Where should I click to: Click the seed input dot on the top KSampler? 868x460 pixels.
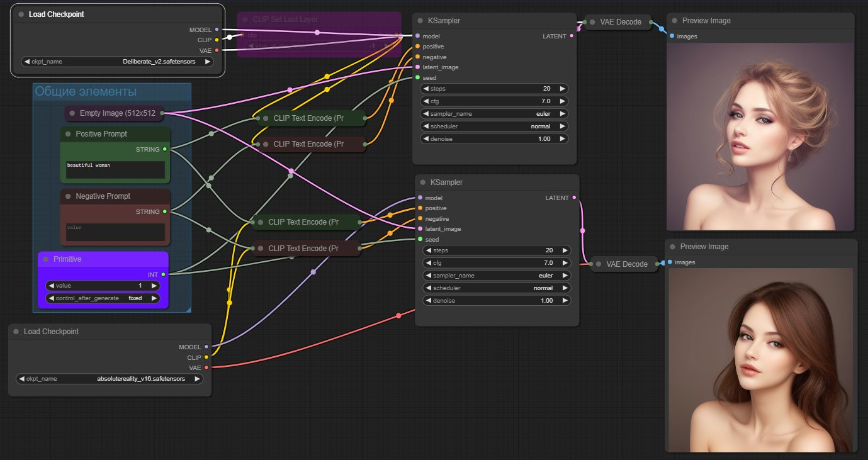coord(418,77)
